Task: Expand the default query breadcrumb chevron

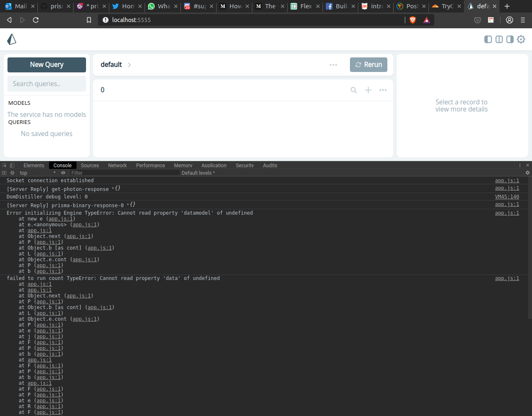Action: tap(129, 65)
